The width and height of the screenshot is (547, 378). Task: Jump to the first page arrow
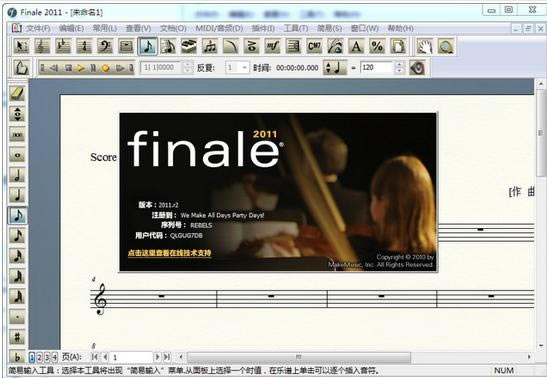(94, 357)
